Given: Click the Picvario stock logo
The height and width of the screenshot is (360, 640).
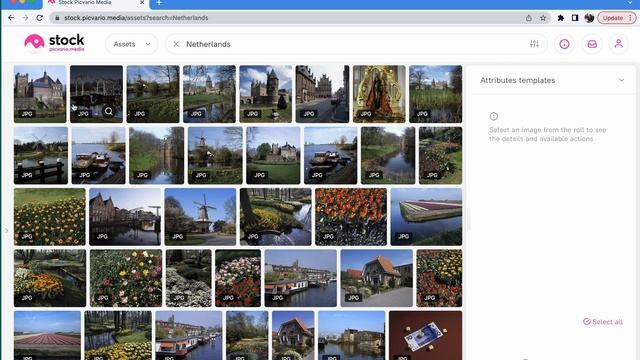Looking at the screenshot, I should coord(54,43).
